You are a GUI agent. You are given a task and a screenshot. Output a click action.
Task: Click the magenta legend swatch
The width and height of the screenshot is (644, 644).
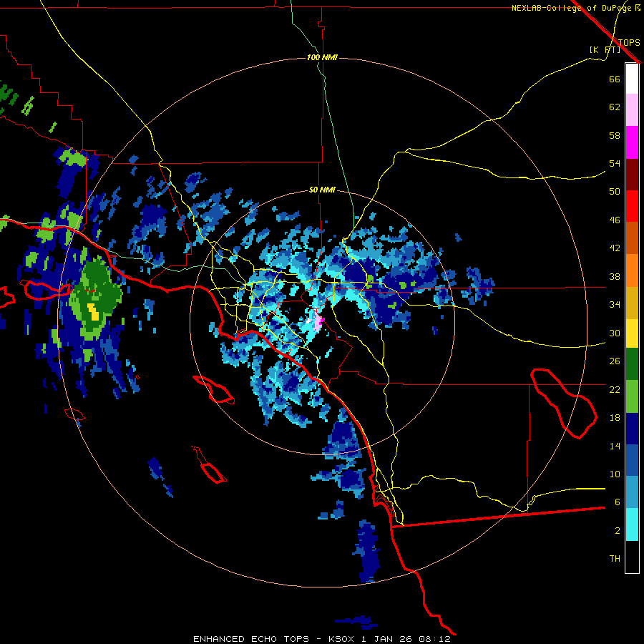coord(632,142)
